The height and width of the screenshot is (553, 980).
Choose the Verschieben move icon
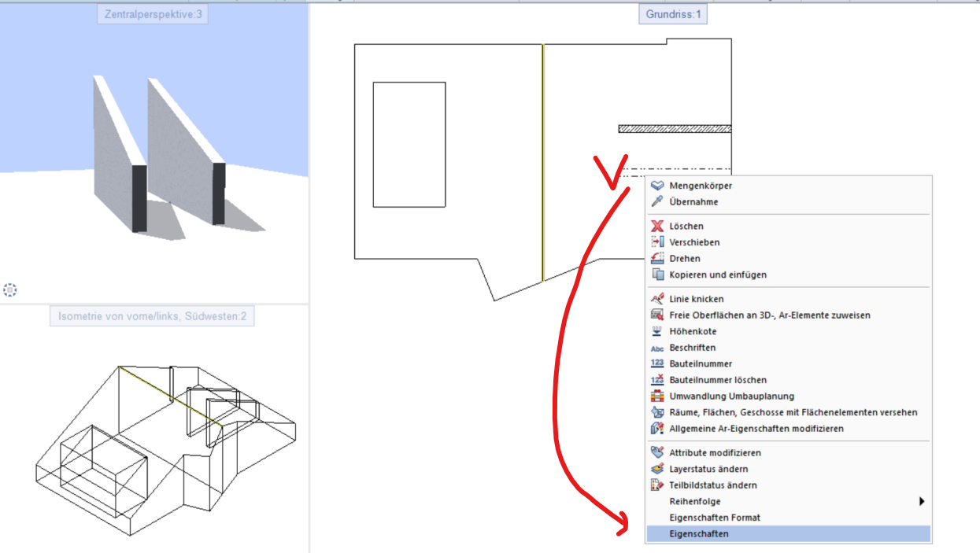coord(657,242)
